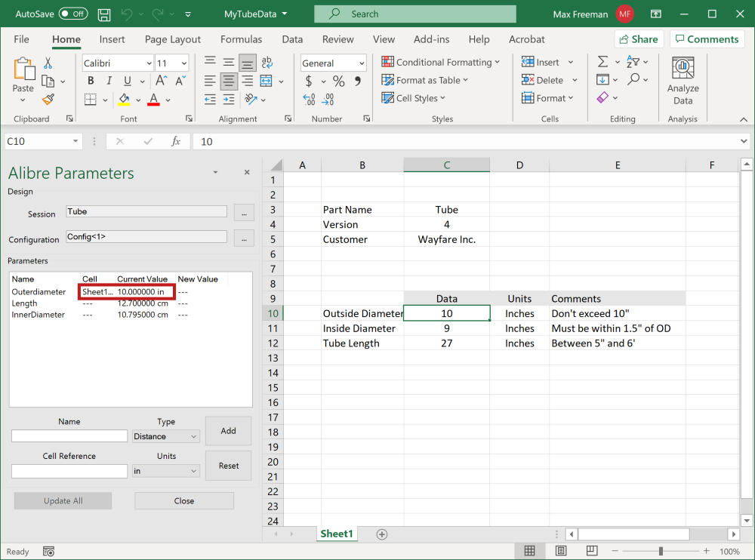Open the Type dropdown showing Distance

click(165, 436)
